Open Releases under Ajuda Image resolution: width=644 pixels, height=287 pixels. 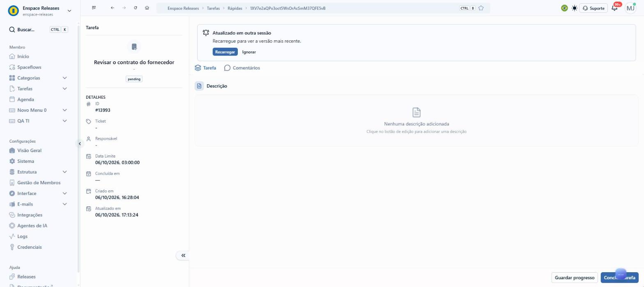click(26, 277)
